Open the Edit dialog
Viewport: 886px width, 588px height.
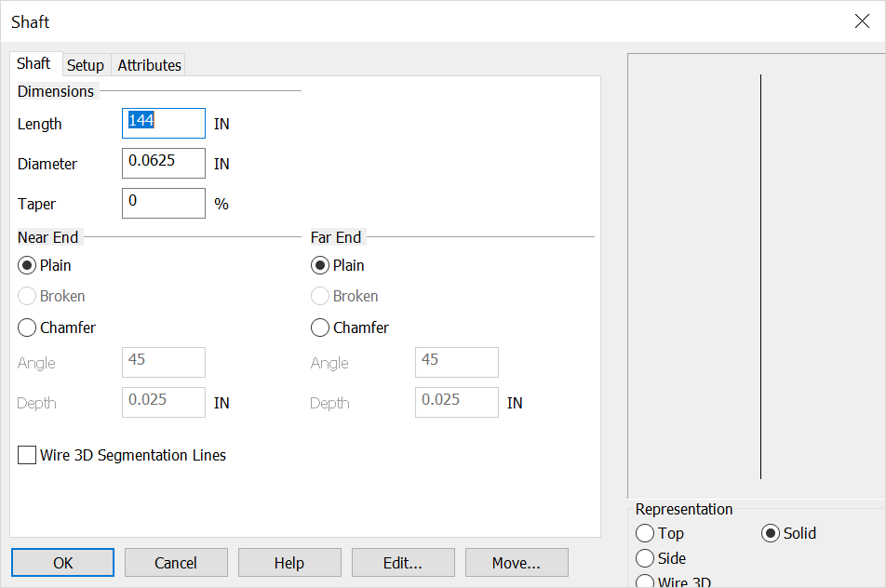(403, 562)
